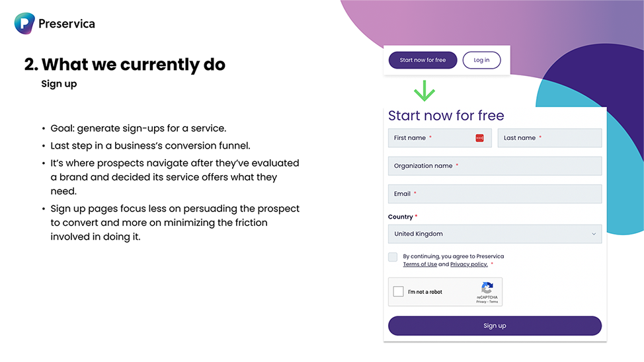Screen dimensions: 644x362
Task: Click the red password manager icon in First name
Action: click(479, 138)
